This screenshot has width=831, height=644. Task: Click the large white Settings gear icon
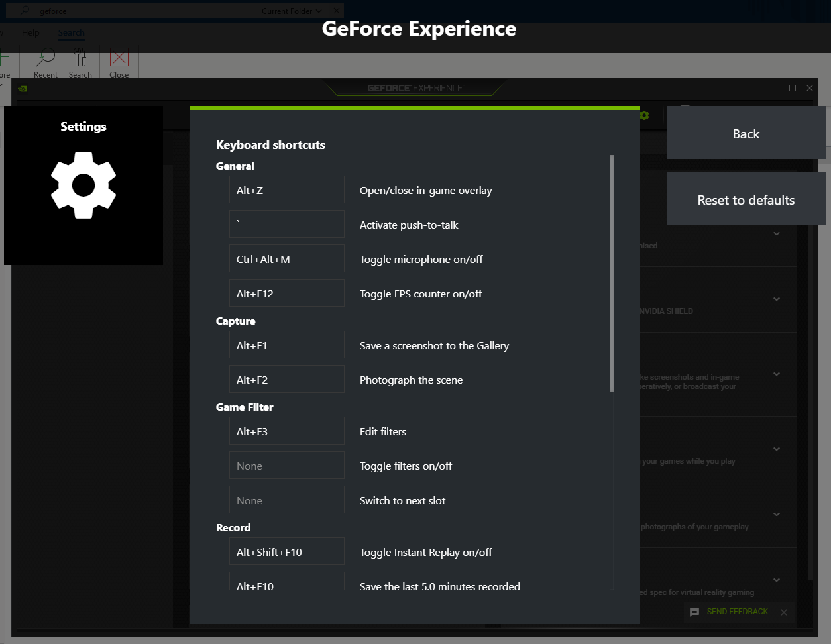83,185
